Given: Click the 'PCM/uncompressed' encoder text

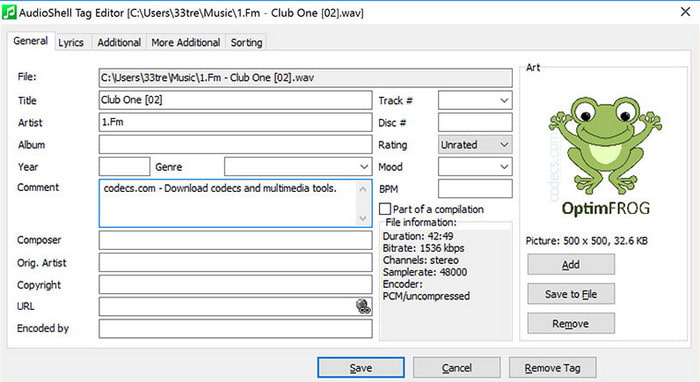Looking at the screenshot, I should 426,296.
